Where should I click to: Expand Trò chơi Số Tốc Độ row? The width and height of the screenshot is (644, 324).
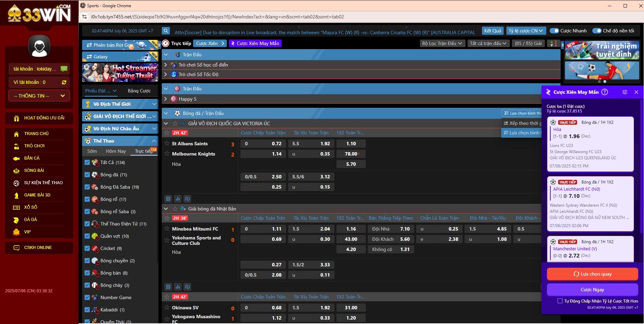pyautogui.click(x=166, y=74)
